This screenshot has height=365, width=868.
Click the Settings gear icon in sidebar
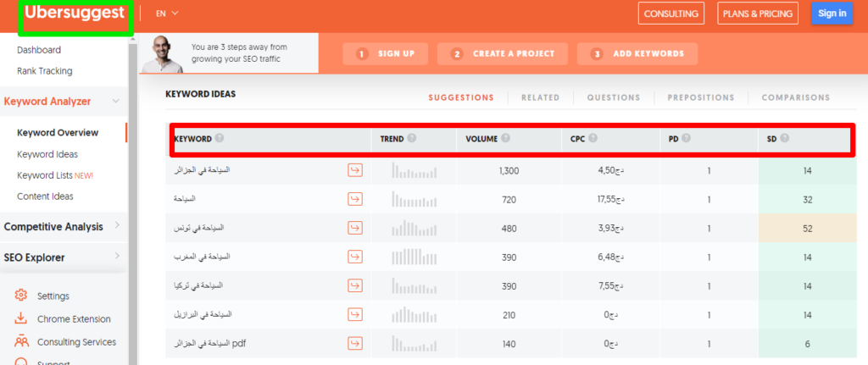[x=21, y=296]
